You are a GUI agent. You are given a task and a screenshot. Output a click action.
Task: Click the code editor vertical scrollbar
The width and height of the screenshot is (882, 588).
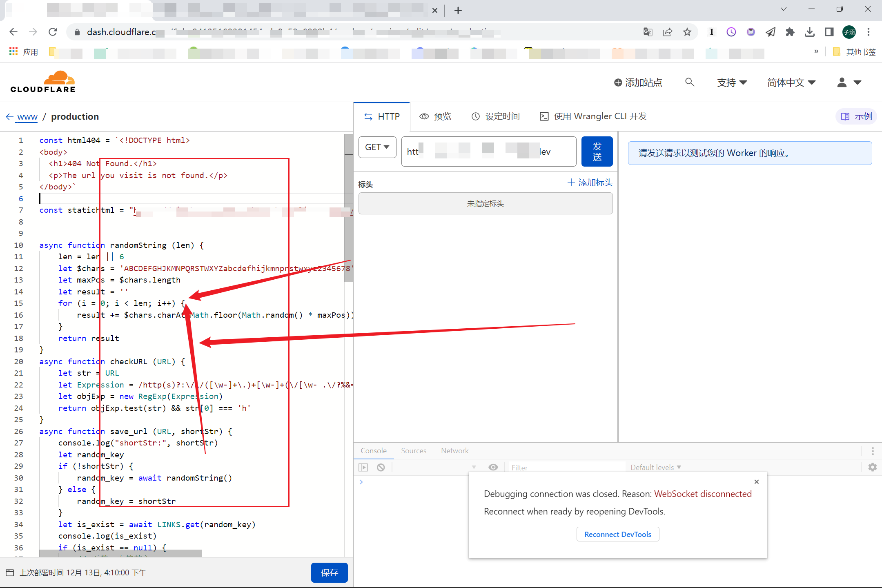click(x=348, y=208)
